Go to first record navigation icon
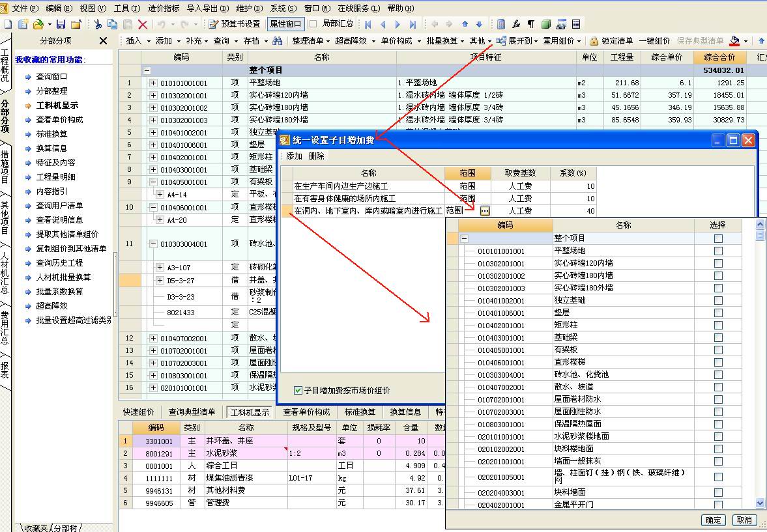767x532 pixels. coord(368,24)
